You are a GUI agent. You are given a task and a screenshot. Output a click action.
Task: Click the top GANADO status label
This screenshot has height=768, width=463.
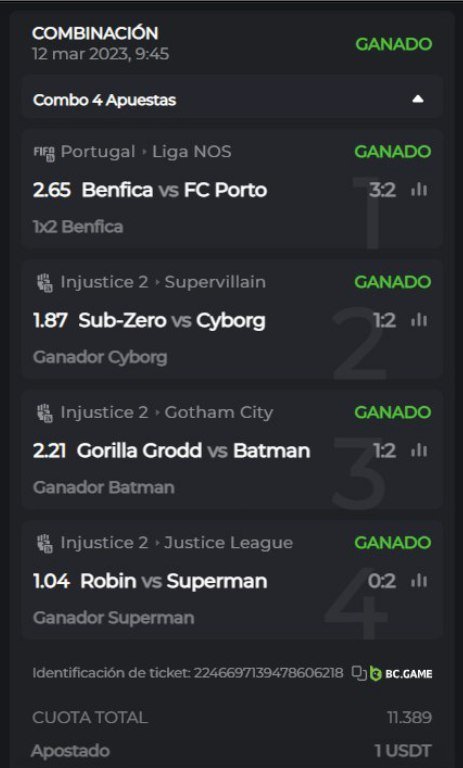[393, 44]
